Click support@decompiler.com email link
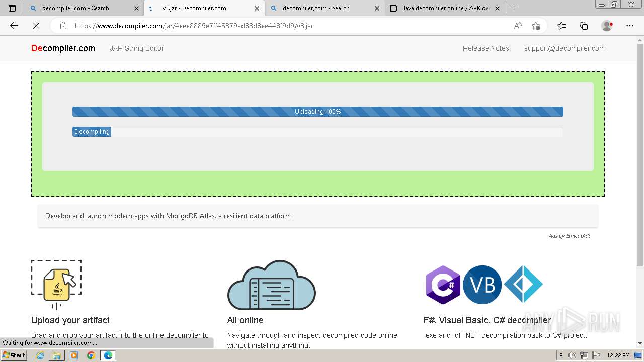 [x=564, y=48]
